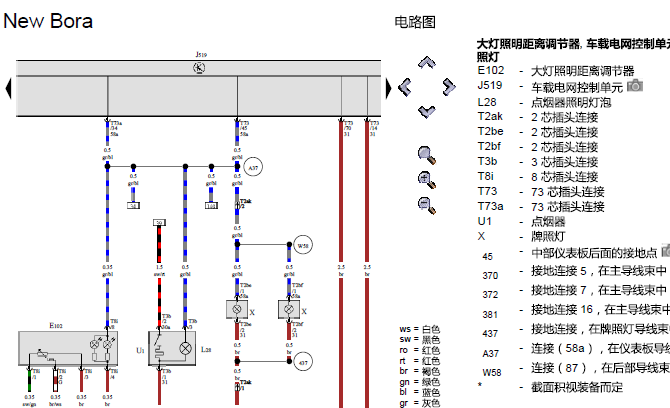
Task: Click the left navigation chevron arrow
Action: [x=405, y=87]
